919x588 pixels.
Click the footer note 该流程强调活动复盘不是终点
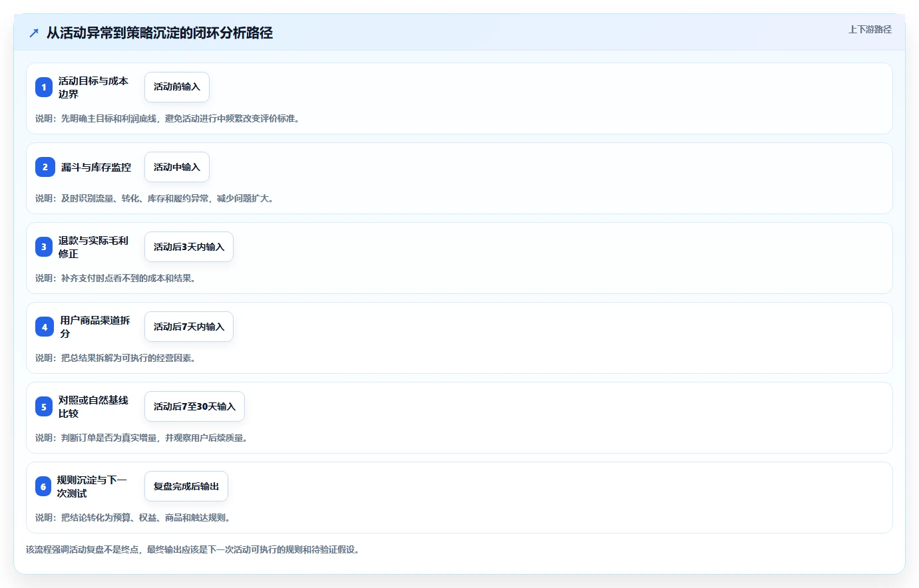[192, 549]
